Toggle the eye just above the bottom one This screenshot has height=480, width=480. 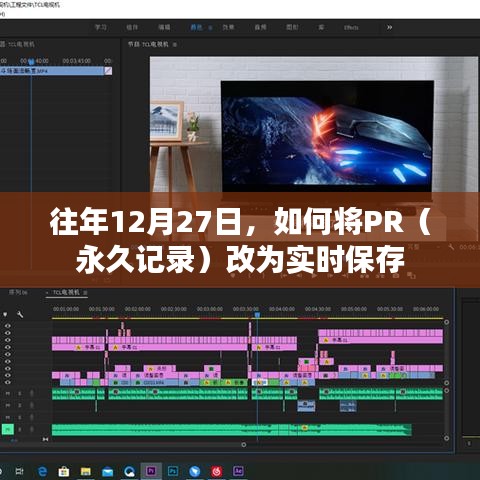[7, 375]
